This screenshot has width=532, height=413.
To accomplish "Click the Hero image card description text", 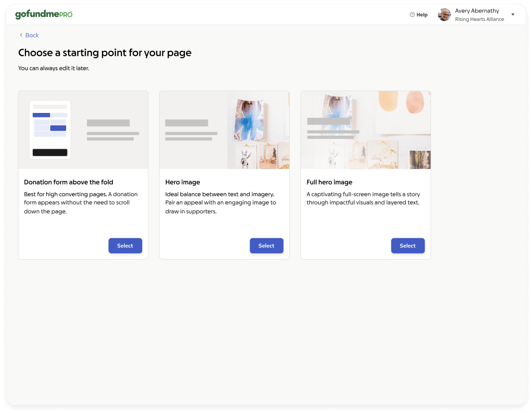I will pos(221,203).
